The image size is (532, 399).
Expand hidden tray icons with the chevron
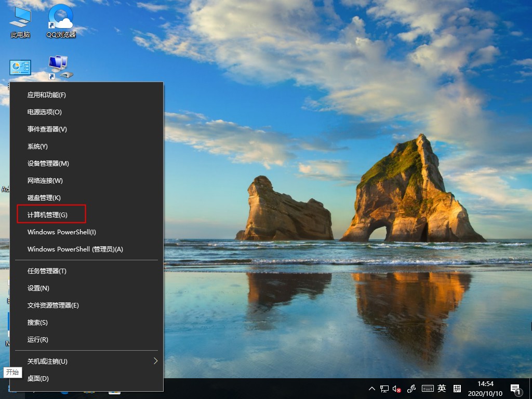click(371, 388)
